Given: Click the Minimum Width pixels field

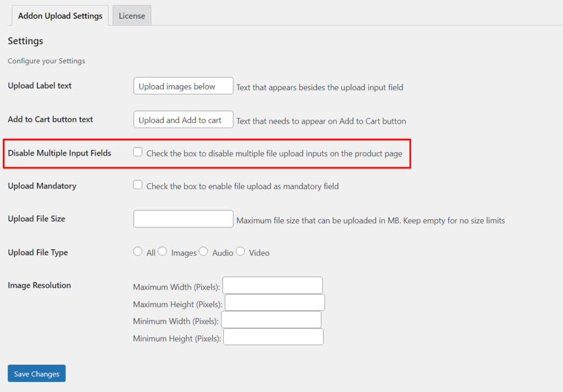Looking at the screenshot, I should tap(271, 319).
